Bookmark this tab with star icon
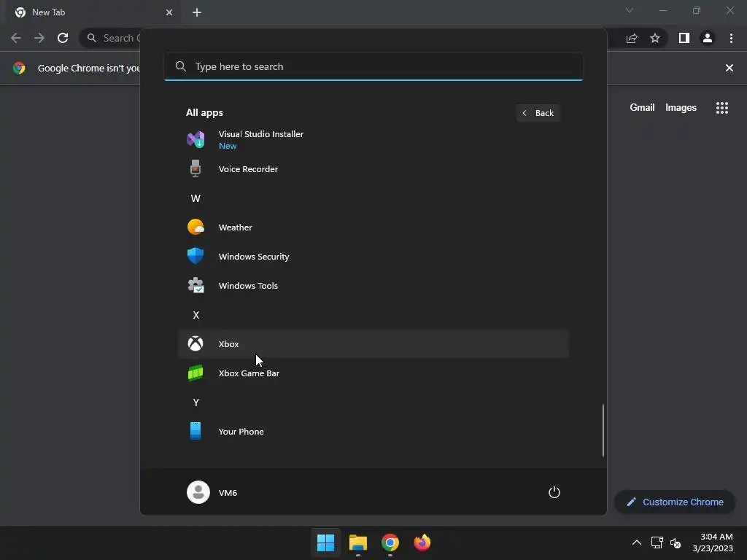 point(655,38)
